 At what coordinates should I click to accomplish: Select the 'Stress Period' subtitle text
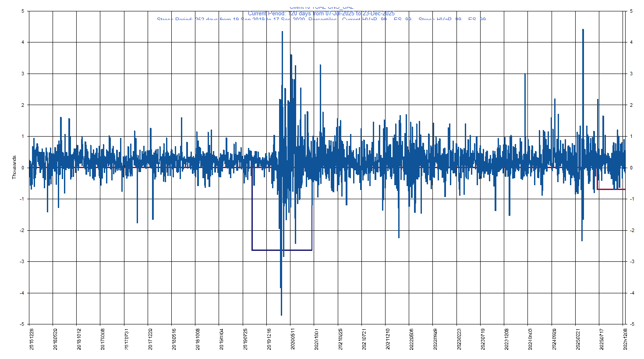click(x=321, y=19)
